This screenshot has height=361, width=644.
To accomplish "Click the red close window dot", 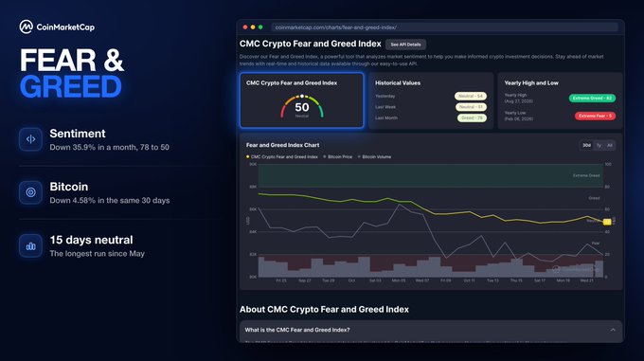I will 245,27.
